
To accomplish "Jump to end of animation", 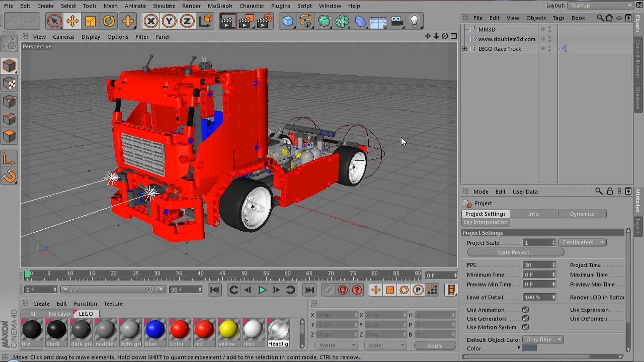I will coord(309,290).
